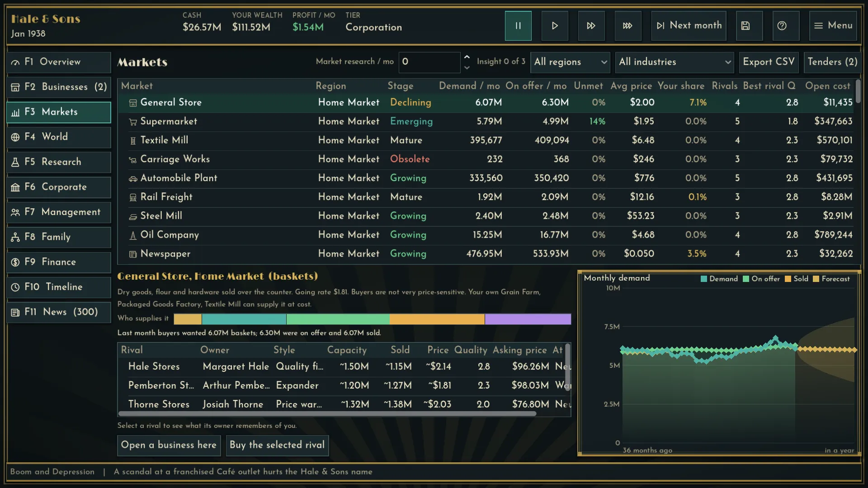Increase market research with up arrow

[x=467, y=57]
